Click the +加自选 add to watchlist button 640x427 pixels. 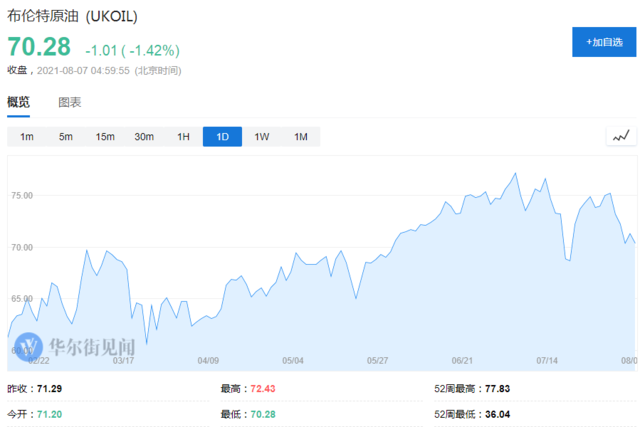coord(604,42)
